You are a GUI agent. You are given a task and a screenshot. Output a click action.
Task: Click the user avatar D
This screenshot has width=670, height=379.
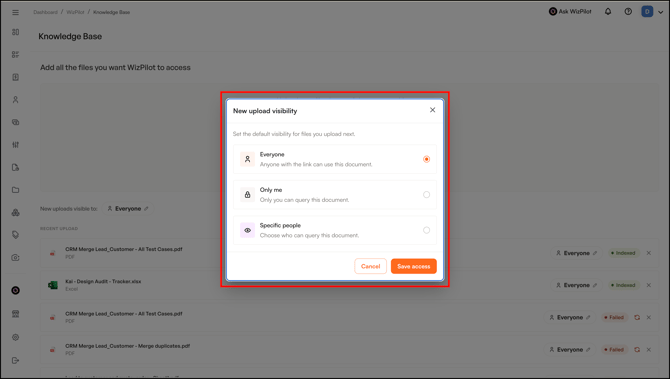[647, 12]
